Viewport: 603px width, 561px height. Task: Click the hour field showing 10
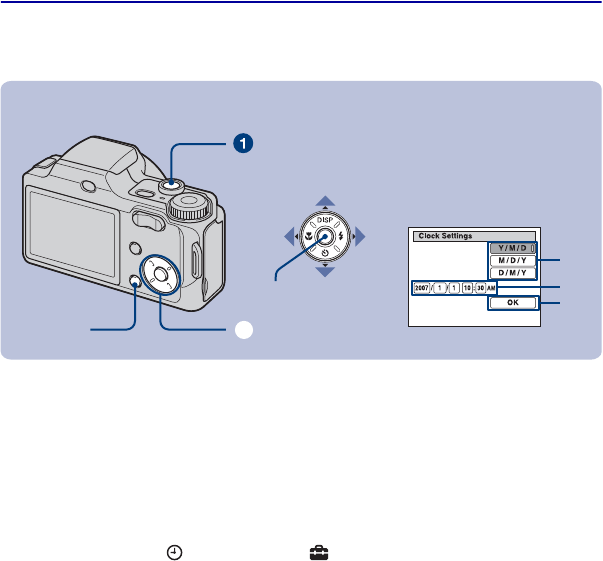[467, 288]
